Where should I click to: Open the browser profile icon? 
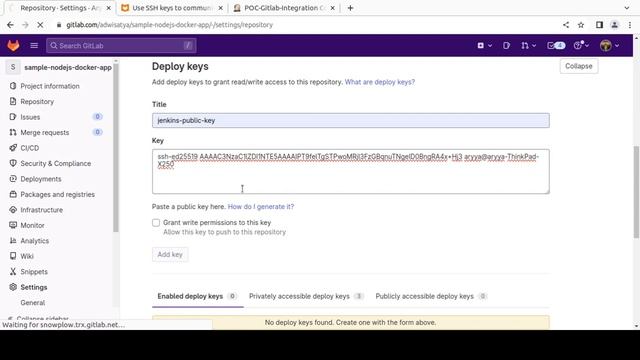pyautogui.click(x=614, y=25)
